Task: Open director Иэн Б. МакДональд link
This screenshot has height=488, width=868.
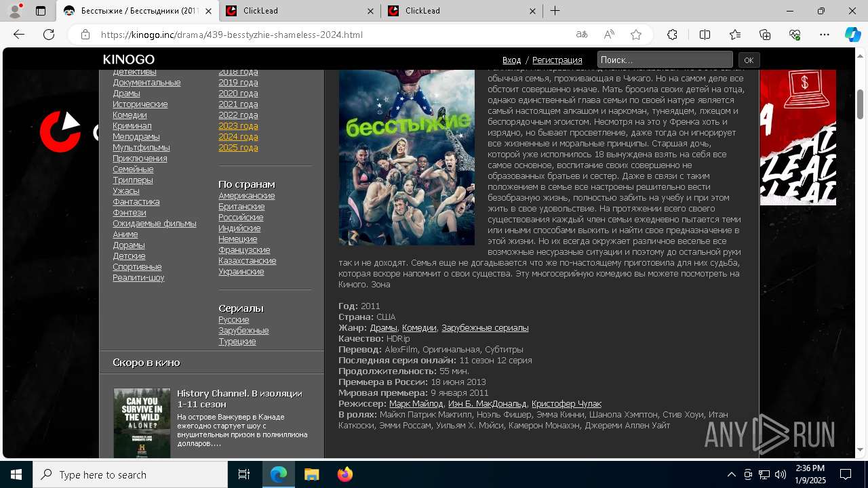Action: click(x=488, y=404)
